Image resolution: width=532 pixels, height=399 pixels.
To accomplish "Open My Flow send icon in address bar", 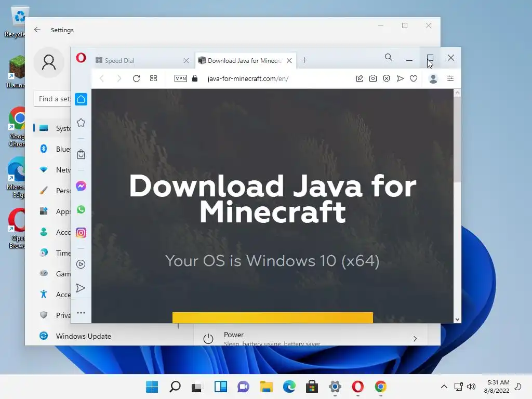I will tap(400, 78).
